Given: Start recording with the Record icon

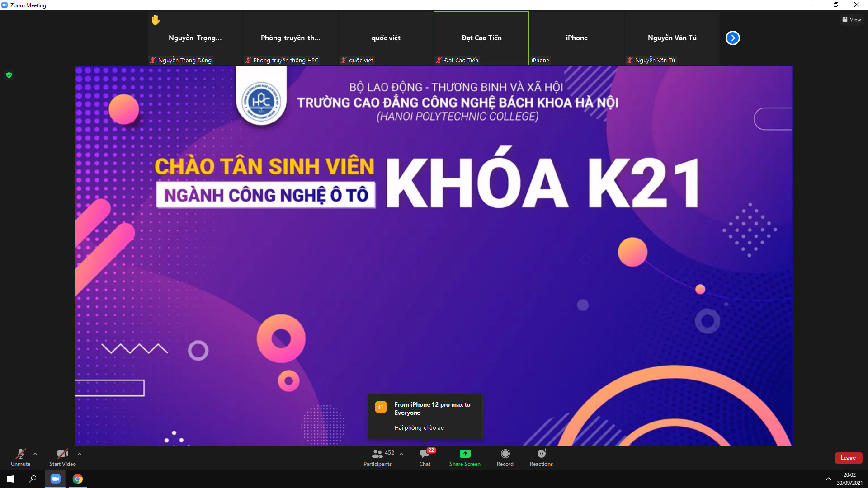Looking at the screenshot, I should click(x=505, y=454).
